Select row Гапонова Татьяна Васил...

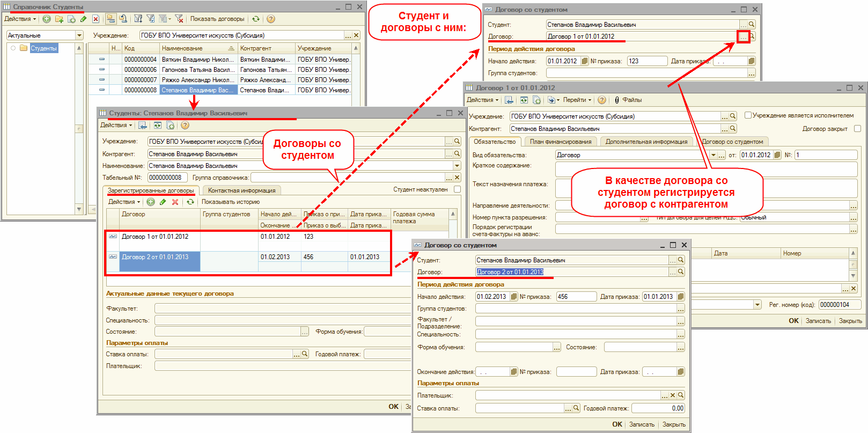(x=221, y=70)
